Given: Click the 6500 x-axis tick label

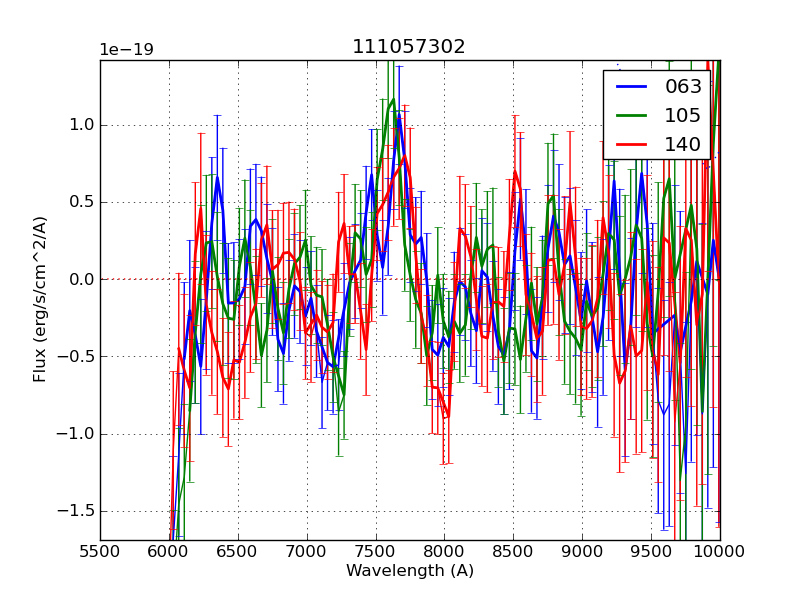Looking at the screenshot, I should point(238,550).
